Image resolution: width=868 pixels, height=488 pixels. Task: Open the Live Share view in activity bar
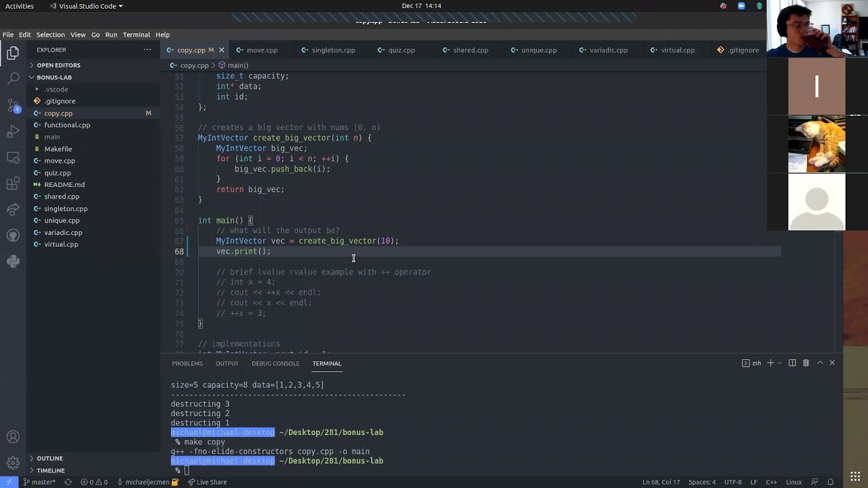tap(13, 209)
